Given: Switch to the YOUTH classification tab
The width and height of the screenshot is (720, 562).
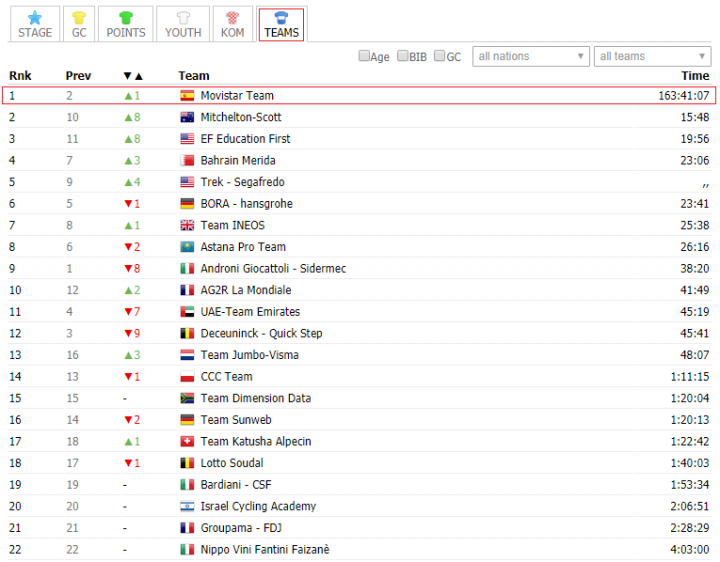Looking at the screenshot, I should [183, 24].
